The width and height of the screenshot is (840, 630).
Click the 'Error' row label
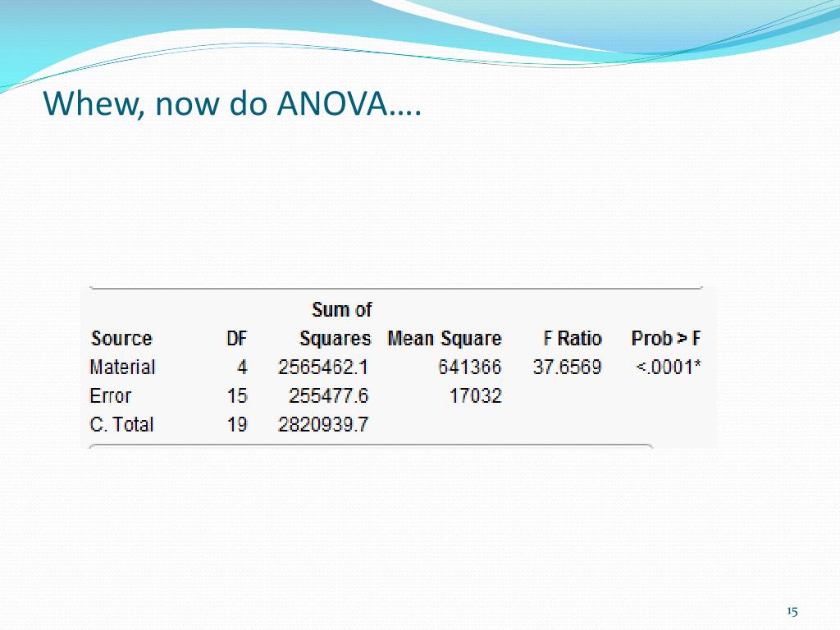coord(110,396)
